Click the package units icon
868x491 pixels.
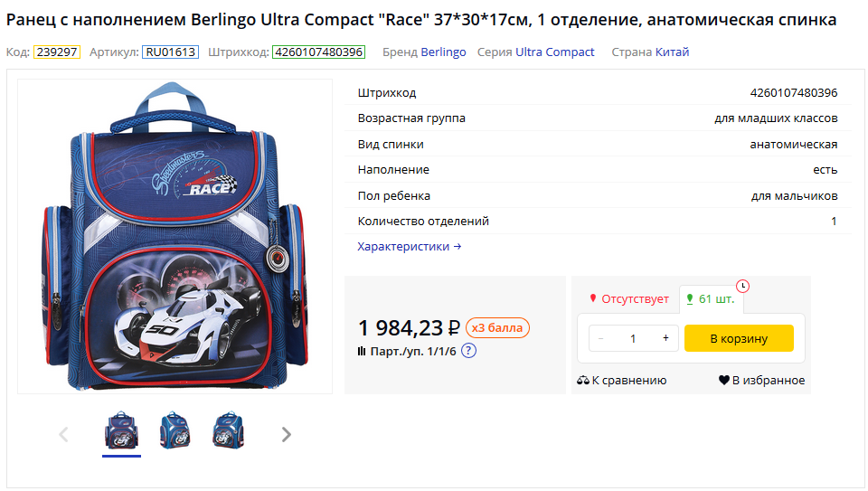pyautogui.click(x=362, y=351)
